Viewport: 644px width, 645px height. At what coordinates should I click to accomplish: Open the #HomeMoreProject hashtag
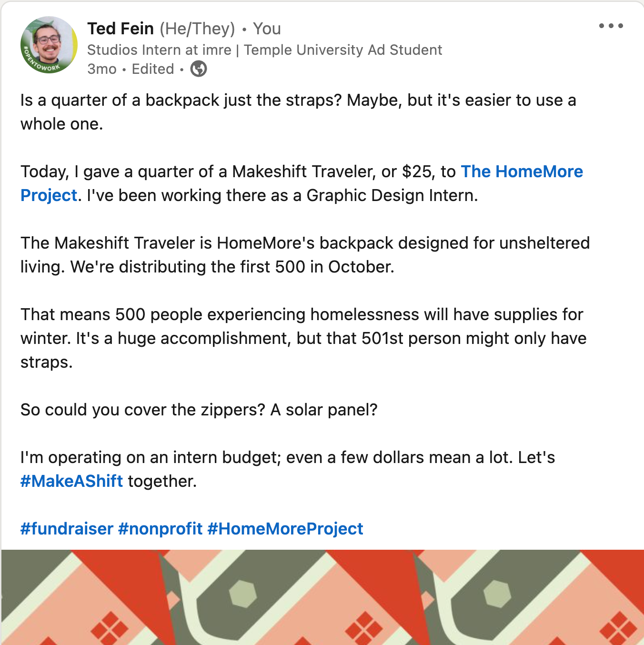point(285,529)
